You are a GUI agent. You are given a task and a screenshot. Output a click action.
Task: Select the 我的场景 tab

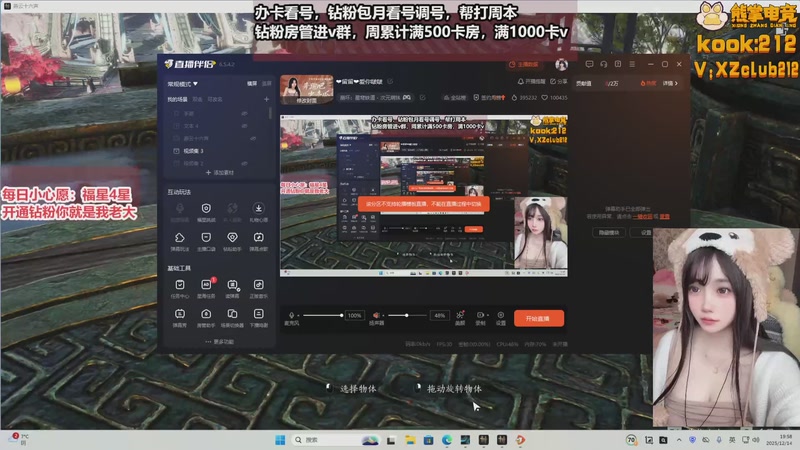[x=177, y=99]
